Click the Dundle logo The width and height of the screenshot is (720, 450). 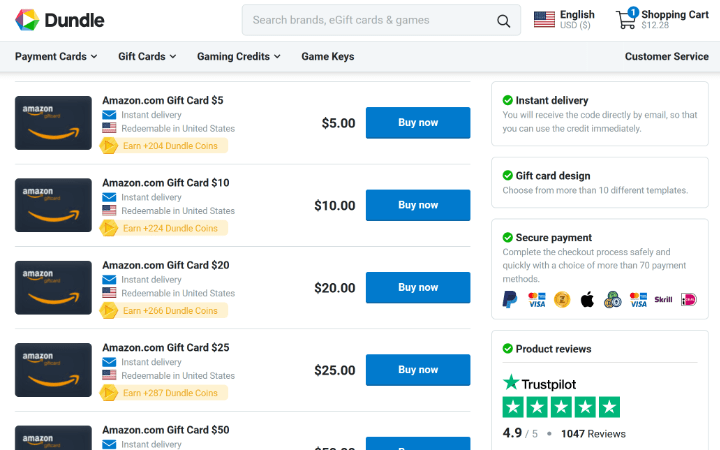coord(60,20)
